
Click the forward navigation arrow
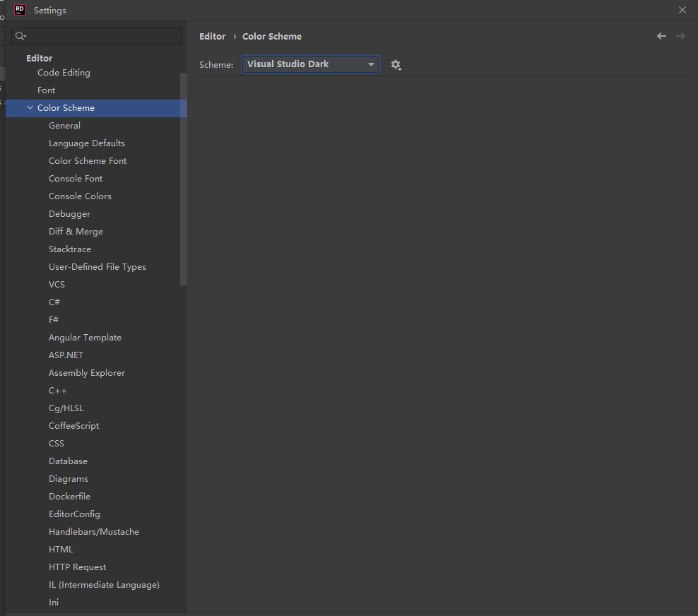click(680, 35)
